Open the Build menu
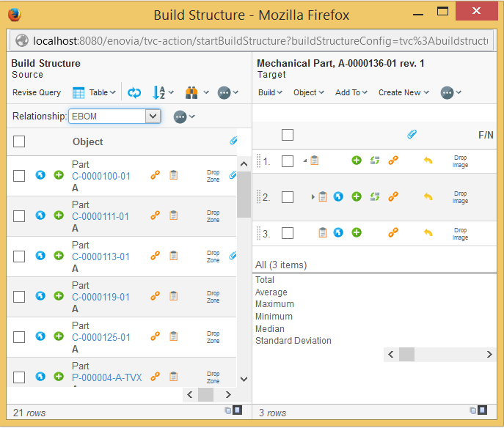Image resolution: width=504 pixels, height=428 pixels. [x=270, y=92]
